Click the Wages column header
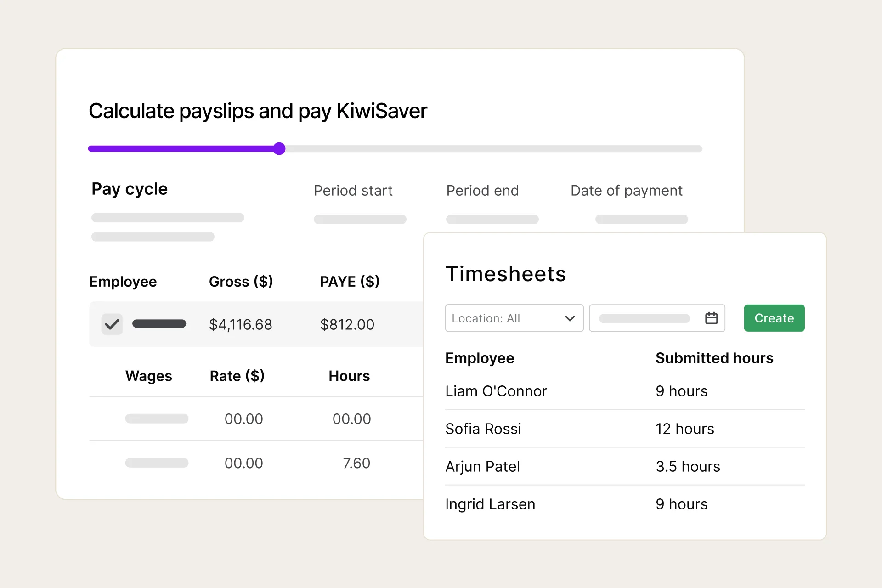The image size is (882, 588). tap(148, 376)
